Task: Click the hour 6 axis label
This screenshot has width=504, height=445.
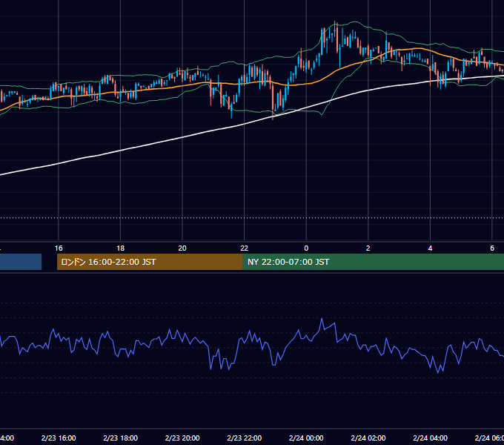Action: pos(492,248)
